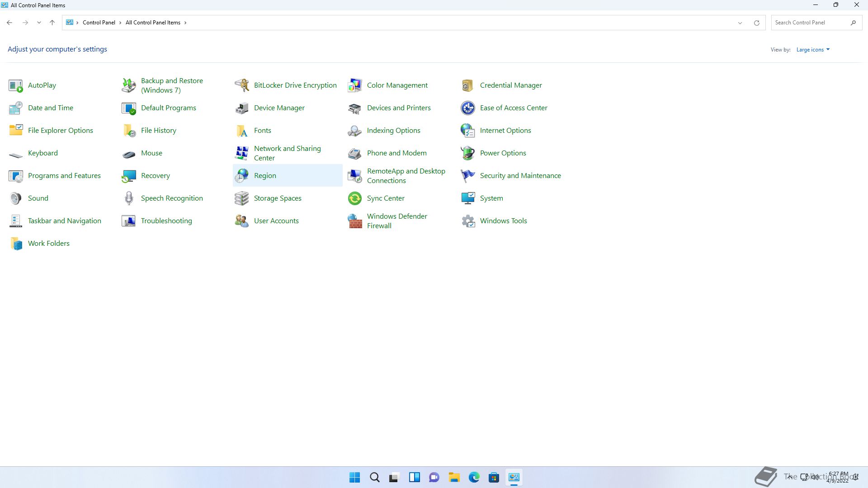Click the Backup and Restore icon
868x488 pixels.
click(x=129, y=85)
